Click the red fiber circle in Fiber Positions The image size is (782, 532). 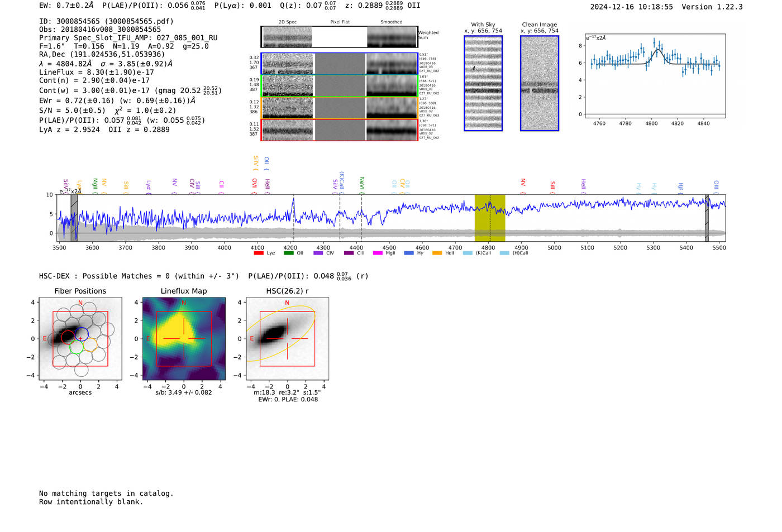click(x=68, y=337)
